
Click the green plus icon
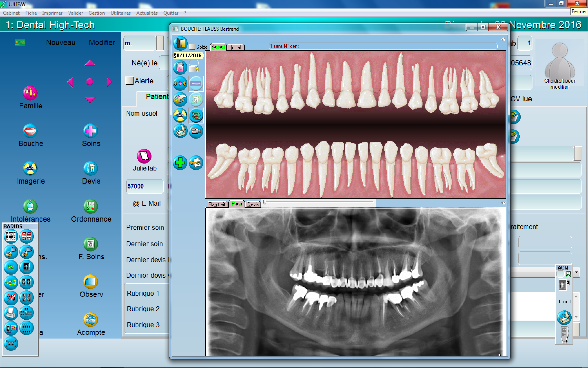coord(180,163)
